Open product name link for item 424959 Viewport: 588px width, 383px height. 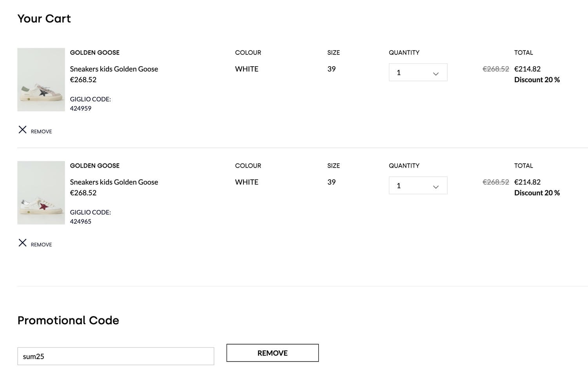pyautogui.click(x=114, y=69)
